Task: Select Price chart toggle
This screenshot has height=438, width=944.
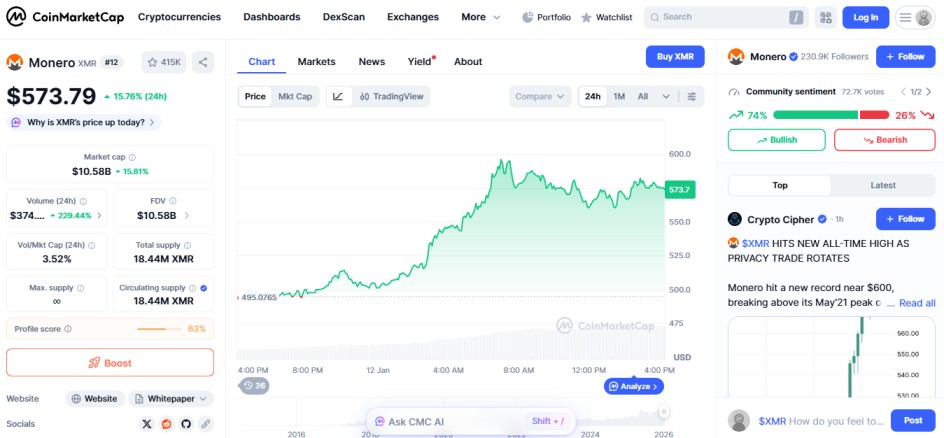Action: pos(255,96)
